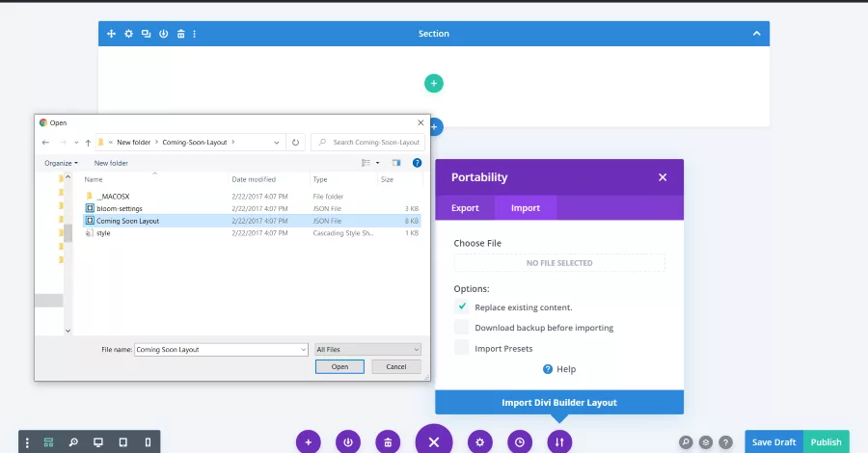Delete section with trash icon

(180, 34)
